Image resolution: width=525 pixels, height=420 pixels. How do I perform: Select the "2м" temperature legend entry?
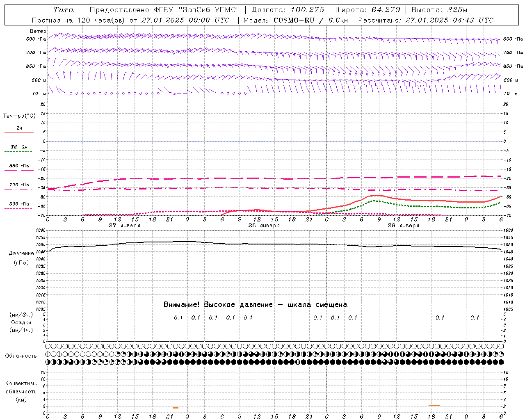click(19, 128)
